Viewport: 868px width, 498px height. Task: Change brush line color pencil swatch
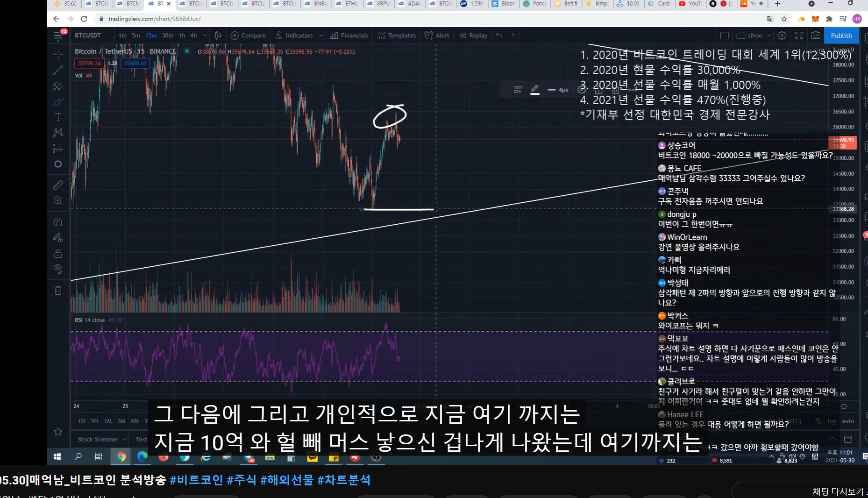535,90
